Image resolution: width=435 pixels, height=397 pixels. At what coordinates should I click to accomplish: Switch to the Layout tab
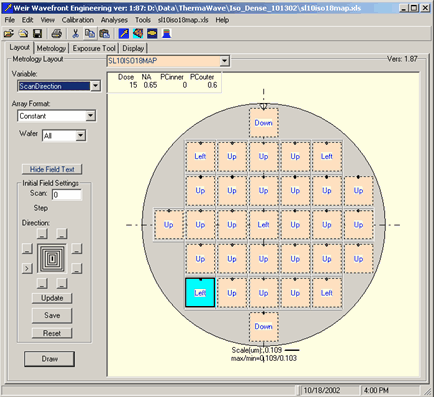[19, 48]
